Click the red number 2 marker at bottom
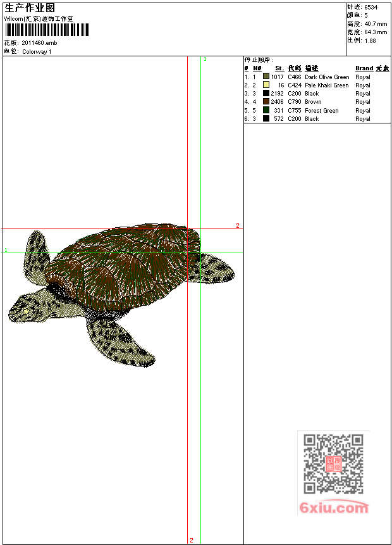This screenshot has width=392, height=545. [191, 540]
